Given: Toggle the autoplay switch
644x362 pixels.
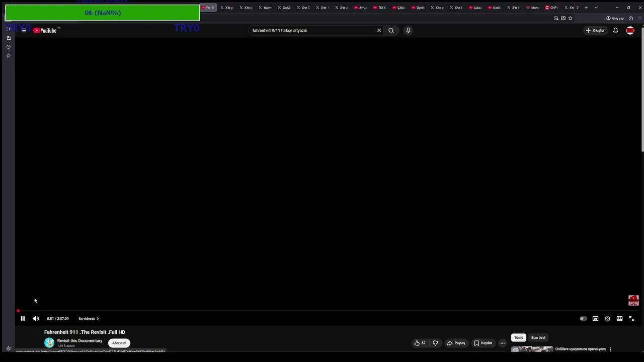Looking at the screenshot, I should click(x=583, y=318).
